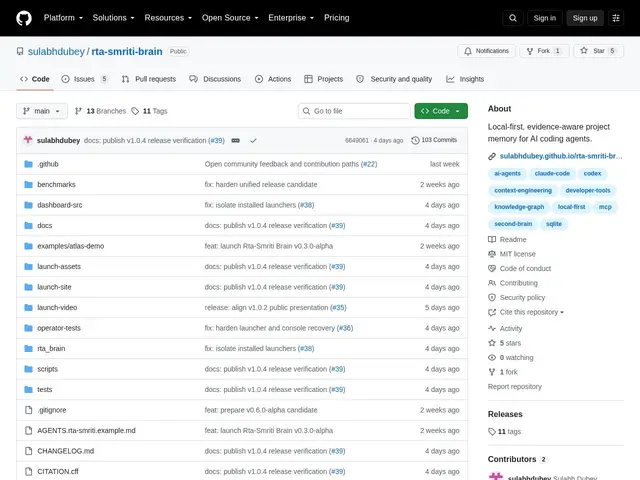
Task: Switch to the Actions tab
Action: pos(273,79)
